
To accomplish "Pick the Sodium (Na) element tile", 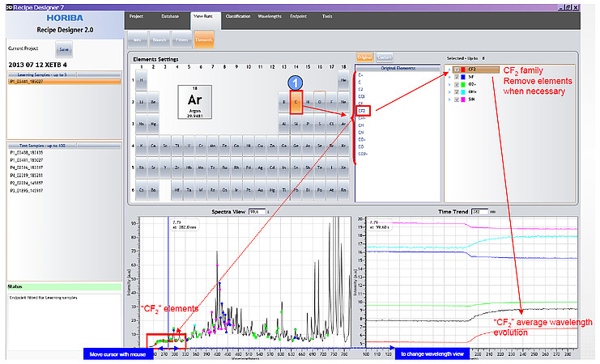I will point(143,124).
